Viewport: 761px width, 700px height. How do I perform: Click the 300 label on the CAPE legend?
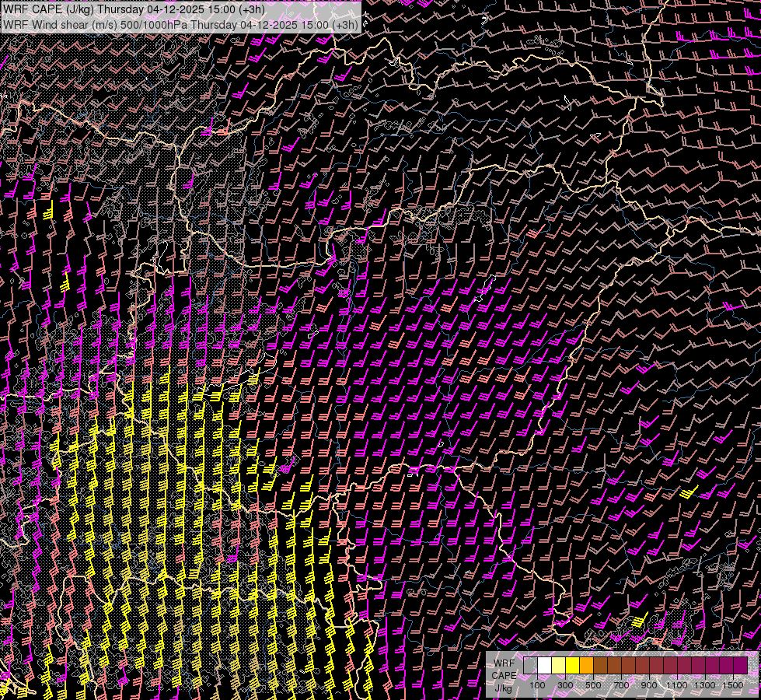click(x=565, y=685)
